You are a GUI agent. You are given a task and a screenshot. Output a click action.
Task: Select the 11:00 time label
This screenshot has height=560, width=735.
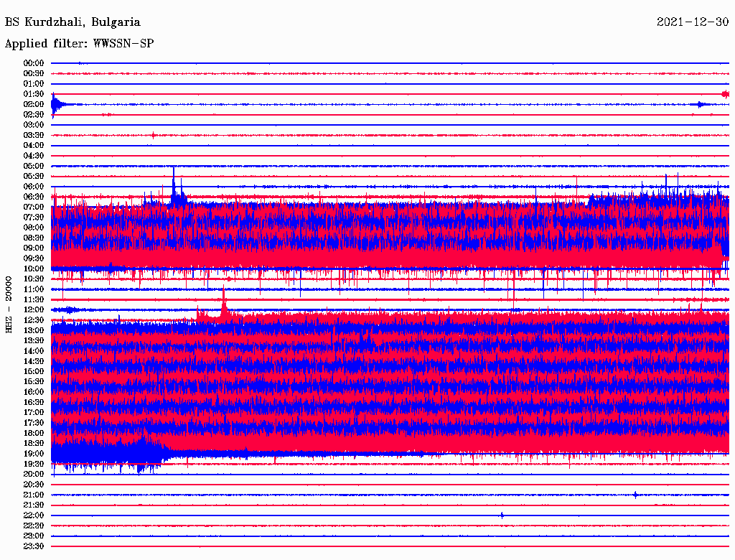pyautogui.click(x=34, y=289)
